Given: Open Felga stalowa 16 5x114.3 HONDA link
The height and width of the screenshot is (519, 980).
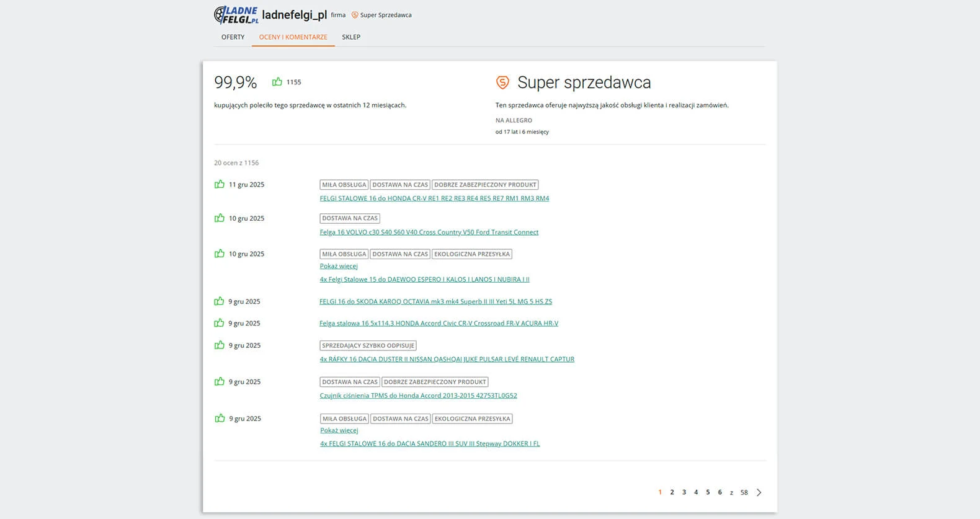Looking at the screenshot, I should coord(439,324).
